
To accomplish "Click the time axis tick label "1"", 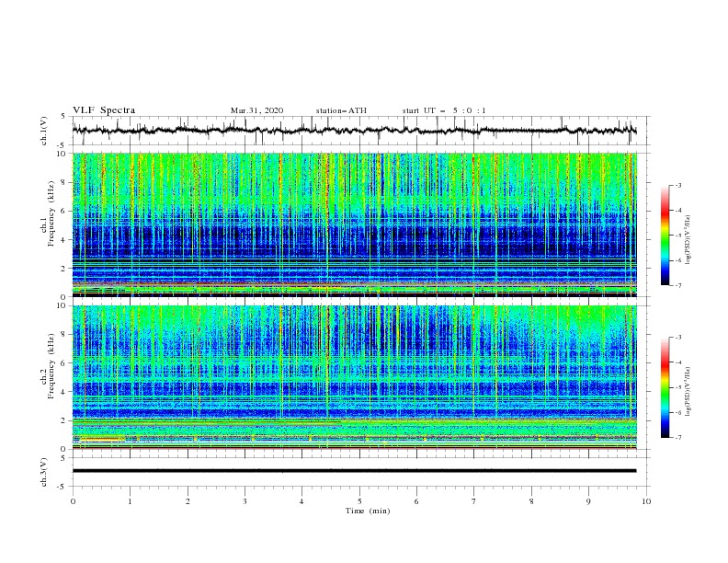I will click(x=130, y=501).
